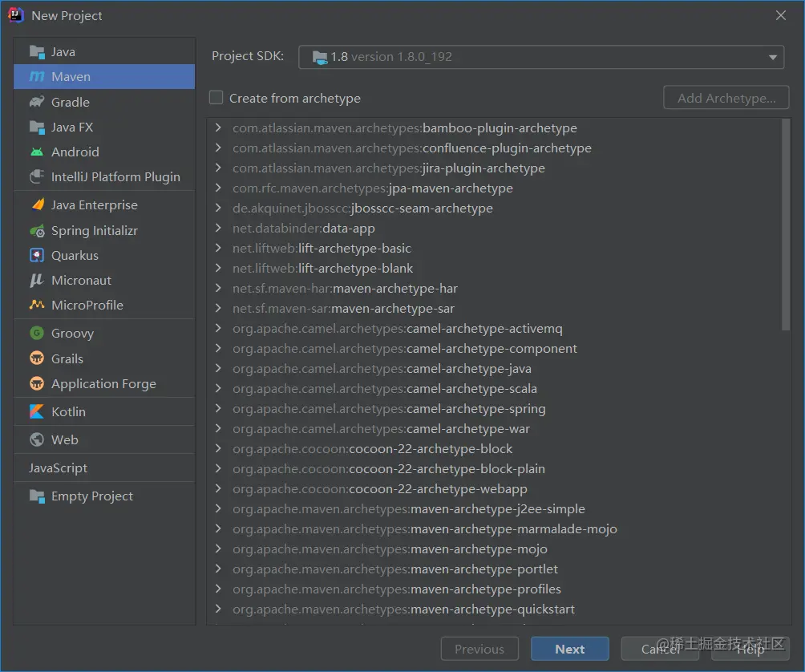
Task: Click the Java FX folder icon
Action: coord(37,127)
